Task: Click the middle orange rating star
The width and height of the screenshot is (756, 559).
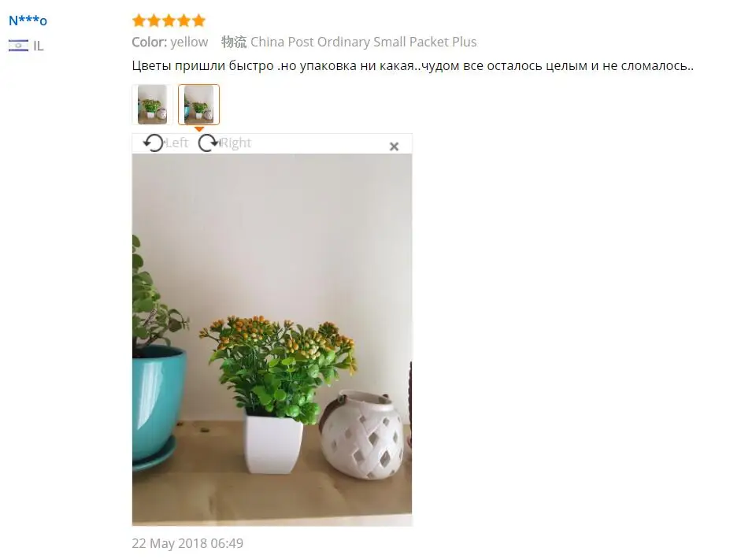Action: click(x=169, y=20)
